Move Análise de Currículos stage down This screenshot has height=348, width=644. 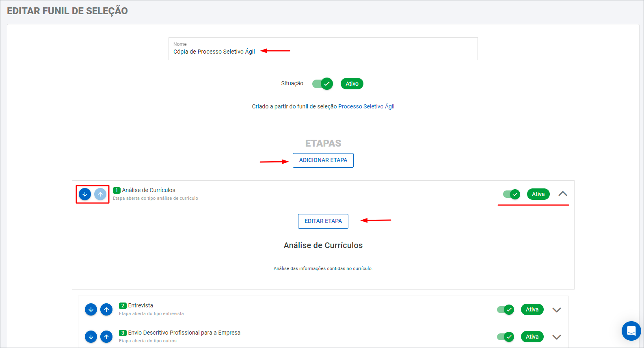point(85,195)
